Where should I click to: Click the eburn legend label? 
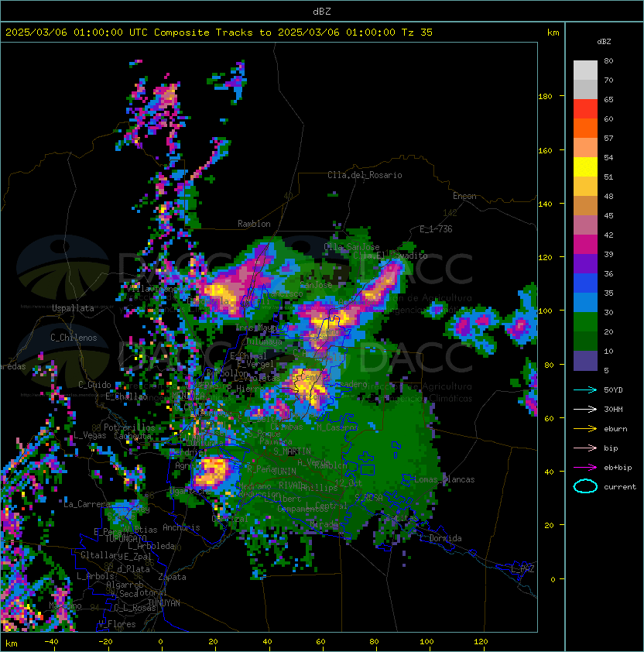(x=615, y=429)
